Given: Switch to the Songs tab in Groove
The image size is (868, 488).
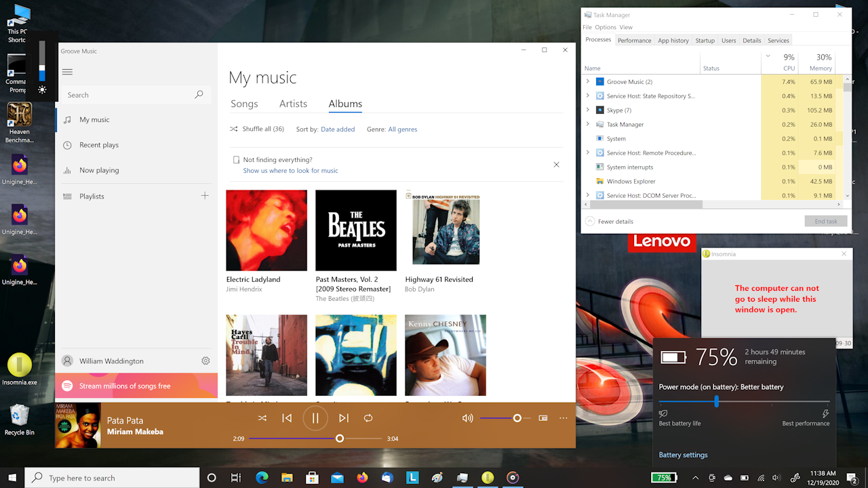Looking at the screenshot, I should [x=244, y=104].
